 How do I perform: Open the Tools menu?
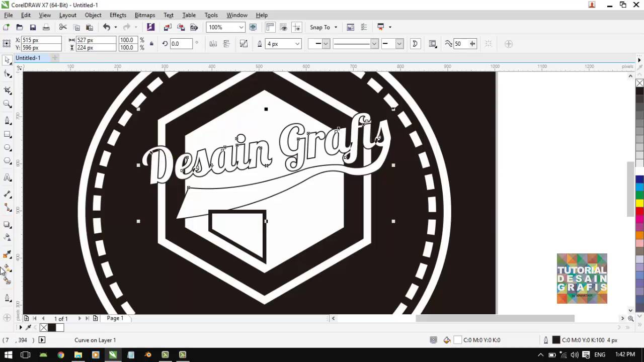211,15
